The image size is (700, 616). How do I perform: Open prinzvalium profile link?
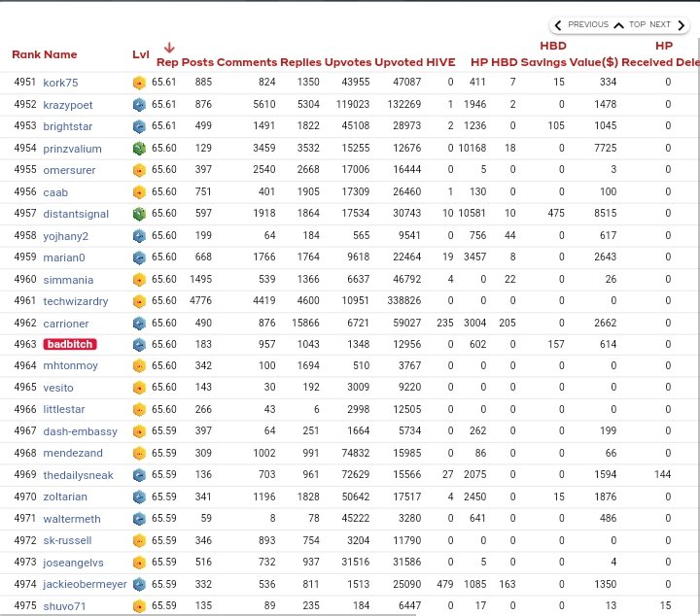tap(72, 149)
